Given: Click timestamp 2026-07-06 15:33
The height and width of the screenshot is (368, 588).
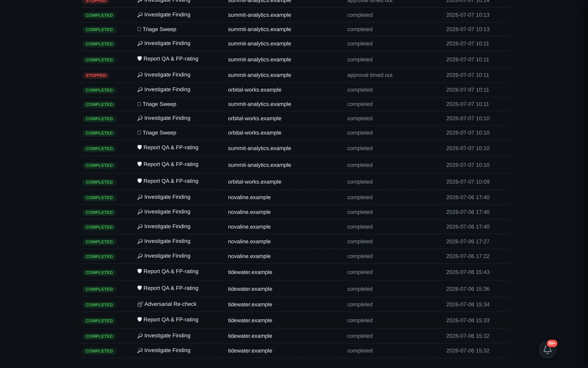Looking at the screenshot, I should click(468, 320).
